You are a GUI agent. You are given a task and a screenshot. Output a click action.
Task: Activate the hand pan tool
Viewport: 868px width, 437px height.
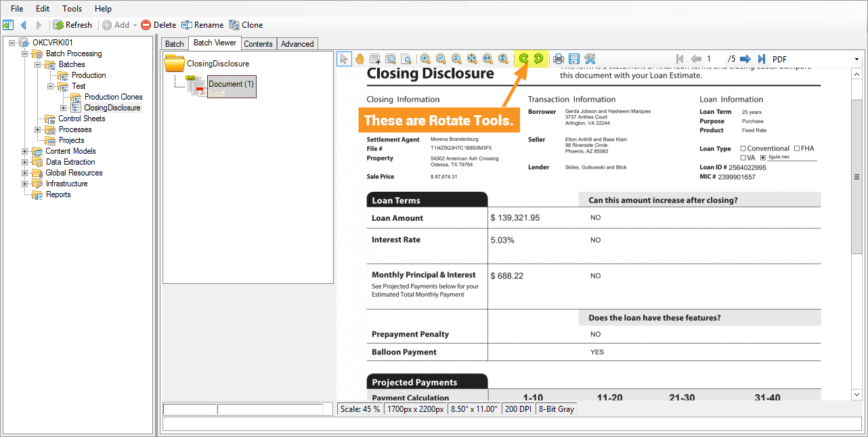[360, 59]
